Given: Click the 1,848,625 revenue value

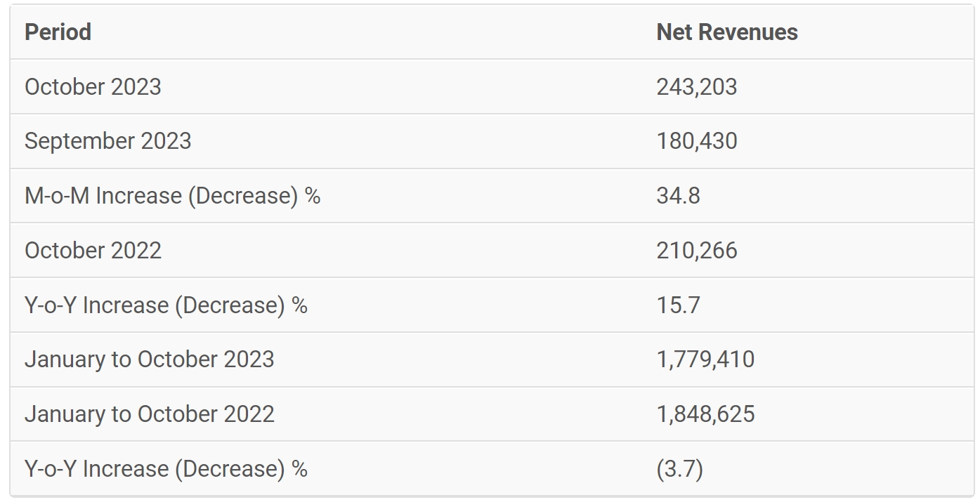Looking at the screenshot, I should tap(705, 414).
